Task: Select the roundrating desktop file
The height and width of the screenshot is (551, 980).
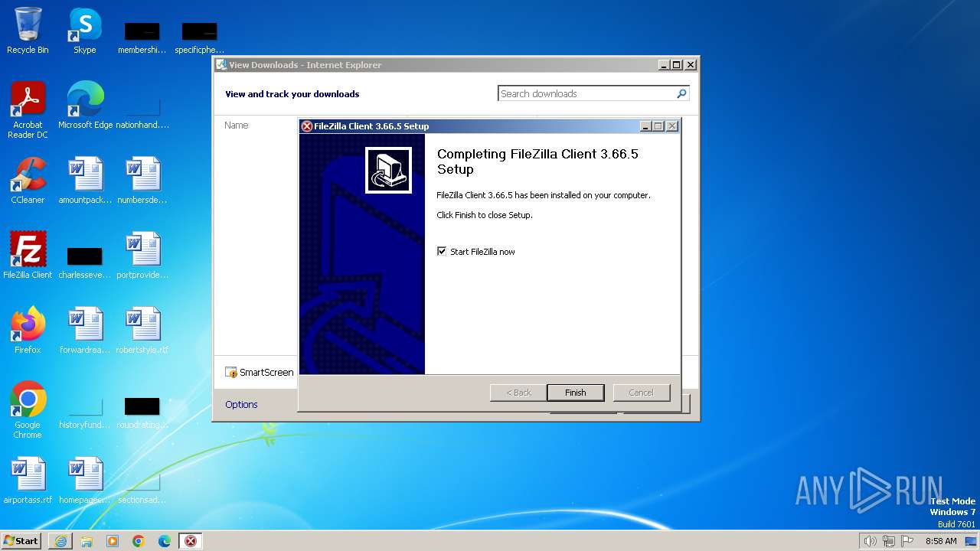Action: coord(142,413)
